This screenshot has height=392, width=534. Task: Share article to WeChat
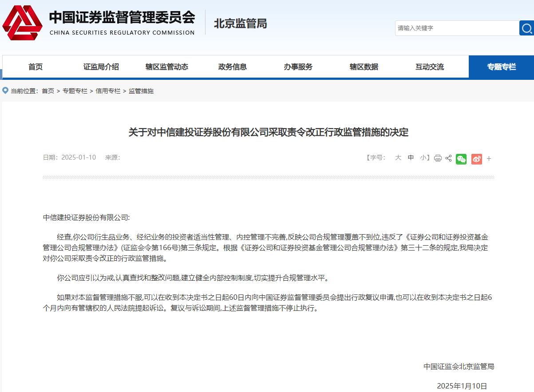(461, 159)
